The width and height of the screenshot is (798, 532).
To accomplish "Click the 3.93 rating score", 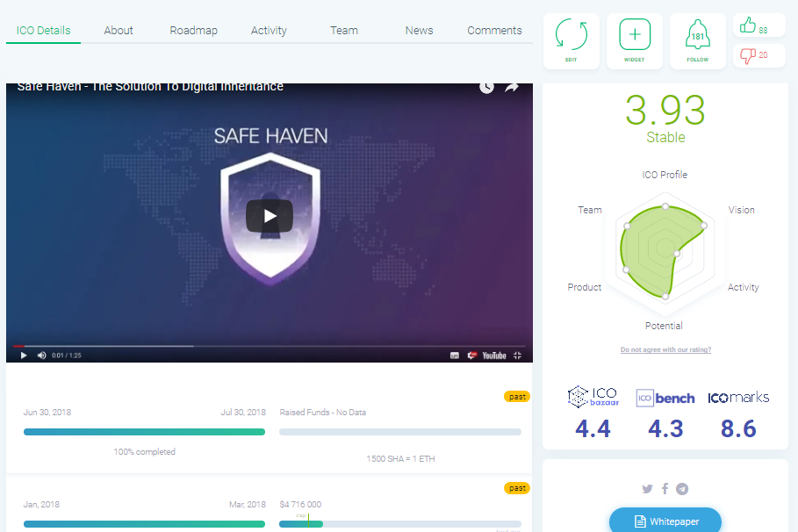I will tap(665, 110).
